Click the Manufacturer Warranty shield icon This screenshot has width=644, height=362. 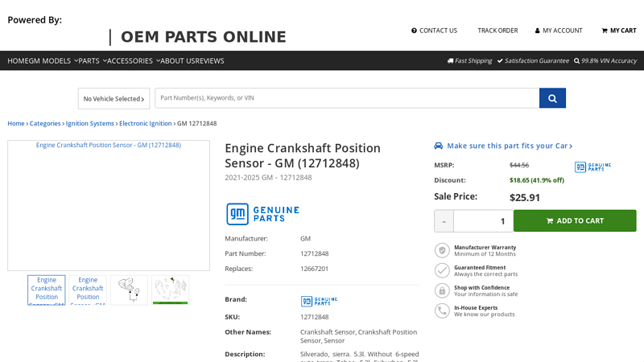pyautogui.click(x=442, y=250)
